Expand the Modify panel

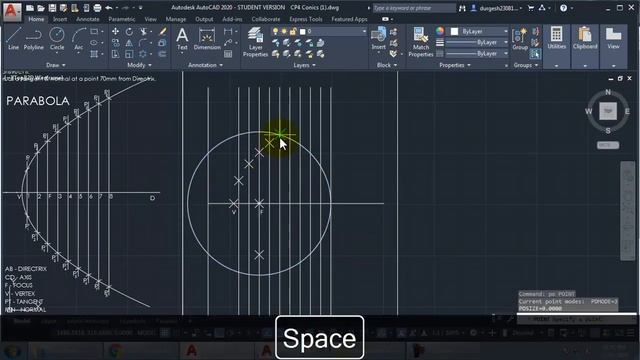point(139,65)
